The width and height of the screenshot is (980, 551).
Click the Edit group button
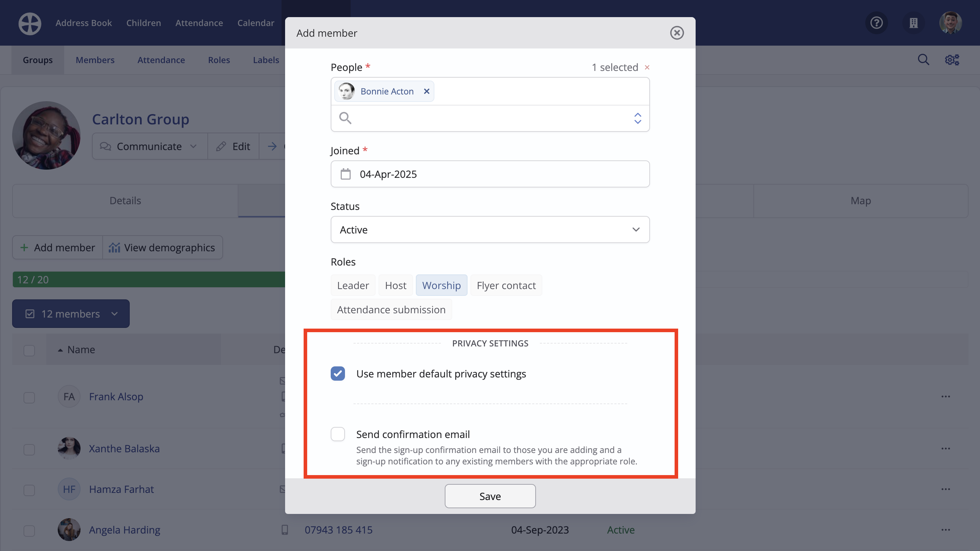tap(233, 146)
